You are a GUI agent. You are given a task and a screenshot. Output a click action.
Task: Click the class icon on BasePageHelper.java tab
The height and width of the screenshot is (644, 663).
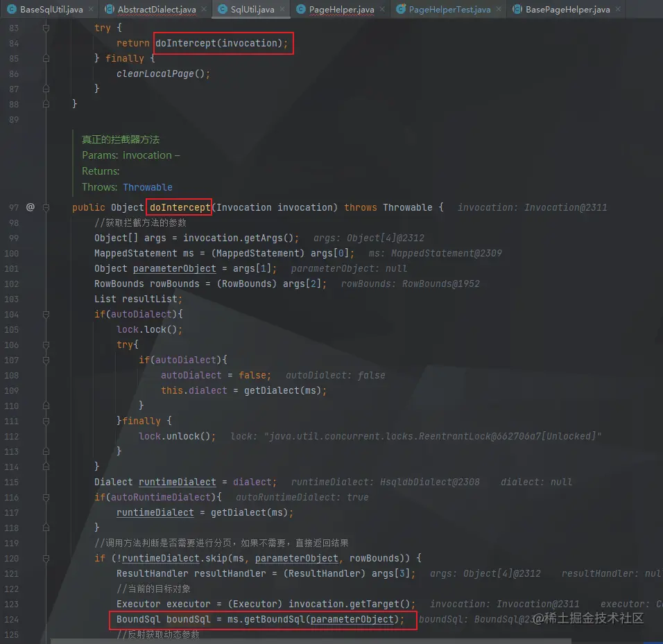517,9
